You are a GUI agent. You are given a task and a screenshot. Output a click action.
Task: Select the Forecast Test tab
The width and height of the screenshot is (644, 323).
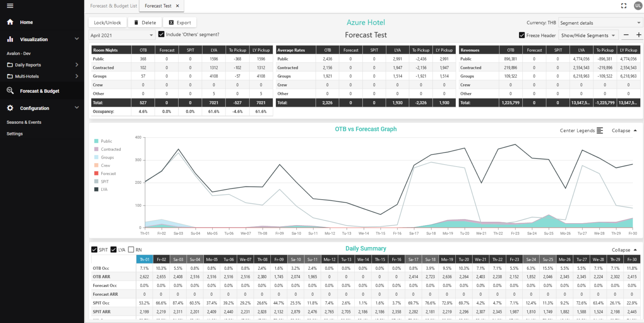click(158, 6)
